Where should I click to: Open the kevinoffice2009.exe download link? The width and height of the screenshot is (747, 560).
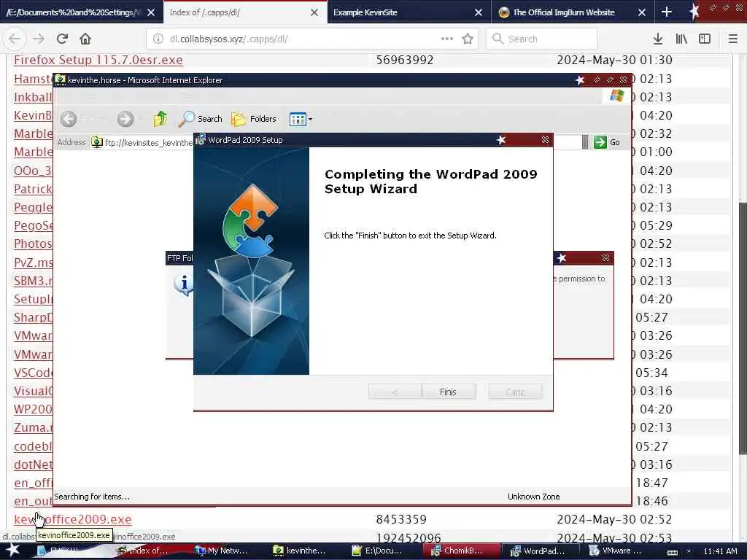tap(72, 519)
